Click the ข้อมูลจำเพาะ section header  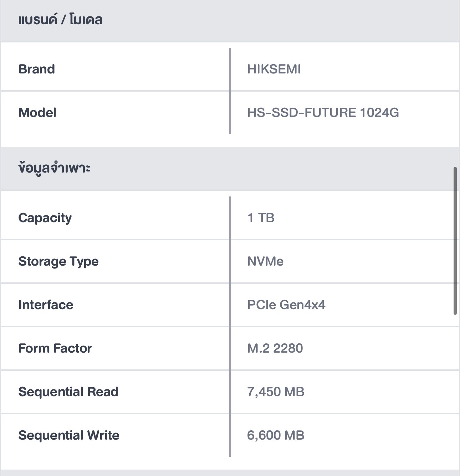(x=54, y=168)
